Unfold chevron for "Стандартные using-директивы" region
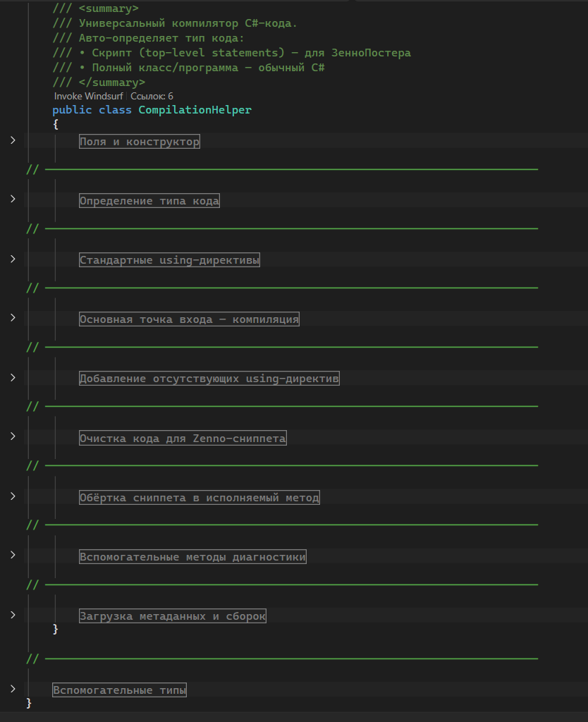Image resolution: width=588 pixels, height=722 pixels. [13, 259]
